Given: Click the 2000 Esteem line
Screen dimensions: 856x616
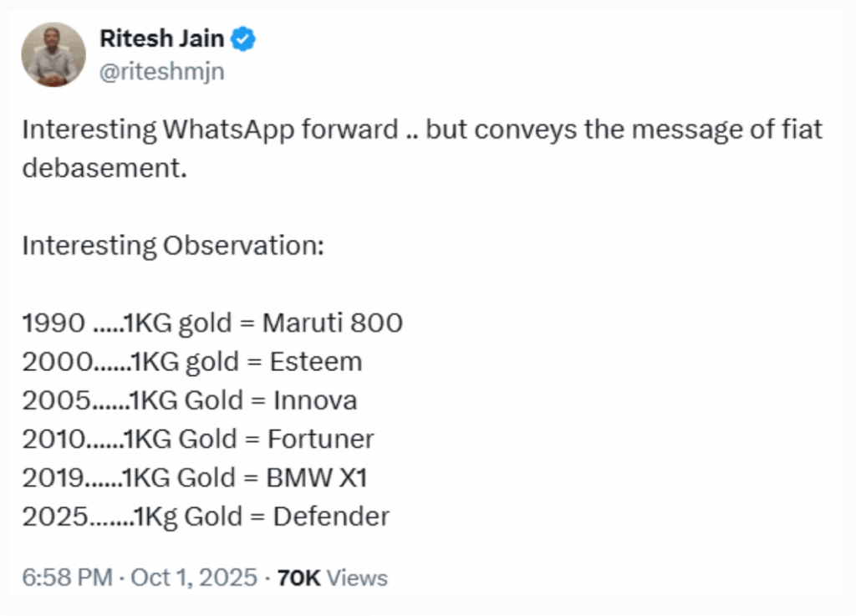Looking at the screenshot, I should [x=191, y=361].
